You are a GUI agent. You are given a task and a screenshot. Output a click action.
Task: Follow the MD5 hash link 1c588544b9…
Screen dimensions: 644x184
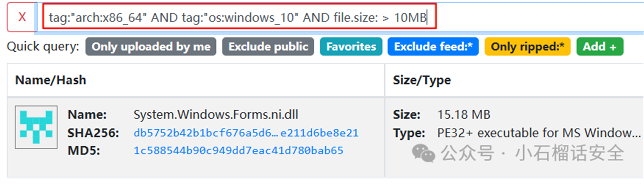click(238, 151)
